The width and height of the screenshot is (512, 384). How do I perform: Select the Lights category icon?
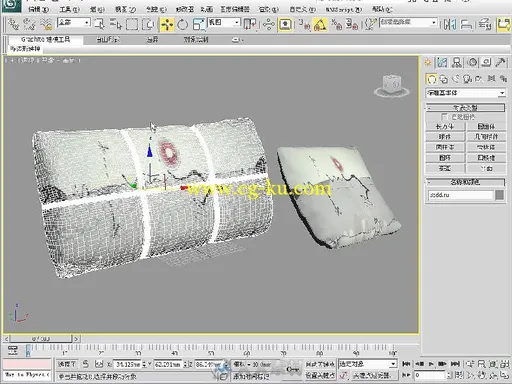(x=456, y=79)
